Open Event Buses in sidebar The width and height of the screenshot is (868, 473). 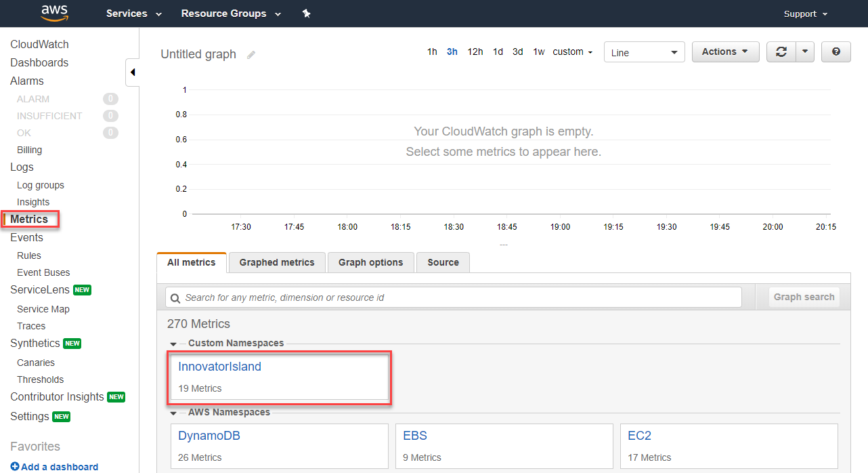tap(43, 272)
